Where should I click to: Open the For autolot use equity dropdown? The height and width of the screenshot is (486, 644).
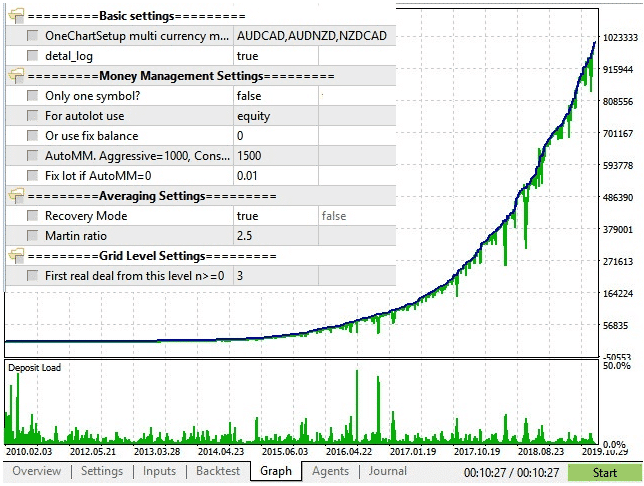[x=276, y=115]
